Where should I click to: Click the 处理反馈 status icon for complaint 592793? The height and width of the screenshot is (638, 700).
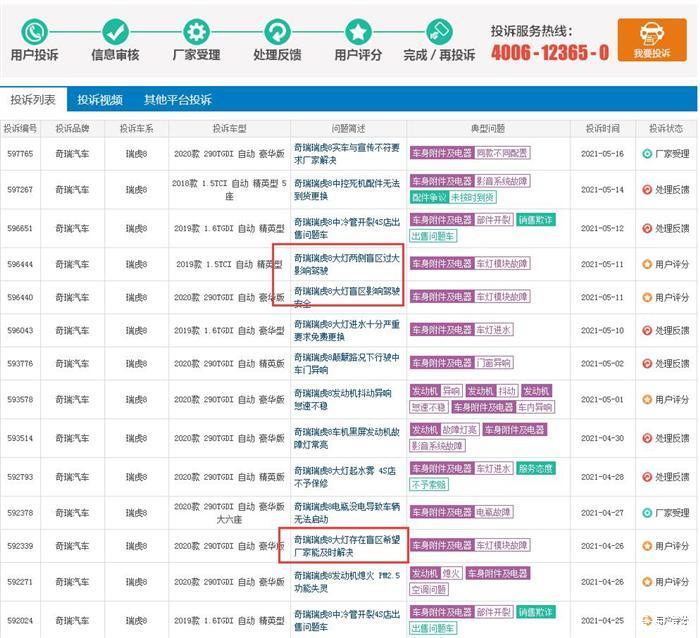[x=647, y=477]
